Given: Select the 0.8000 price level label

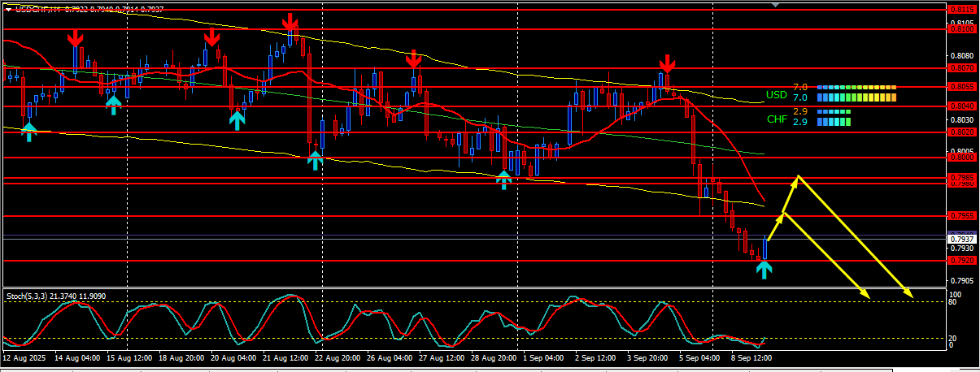Looking at the screenshot, I should click(961, 158).
